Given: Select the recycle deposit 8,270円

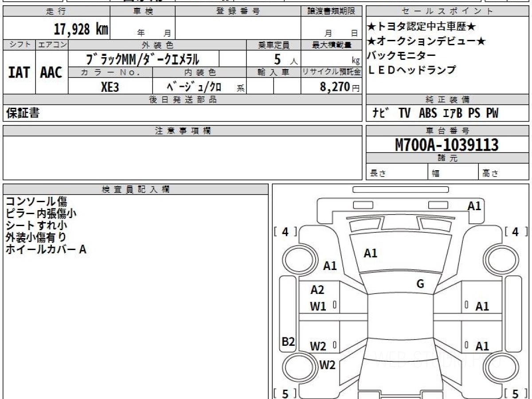Looking at the screenshot, I should point(340,86).
